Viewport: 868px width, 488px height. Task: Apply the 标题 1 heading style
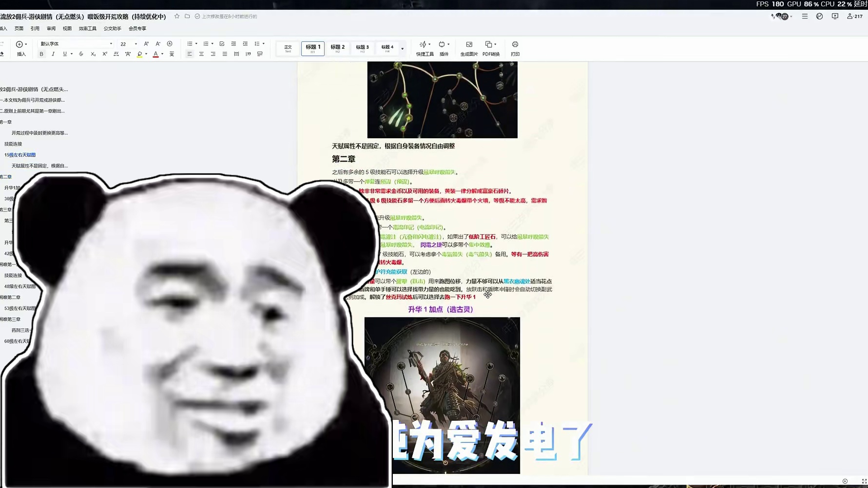pos(312,48)
